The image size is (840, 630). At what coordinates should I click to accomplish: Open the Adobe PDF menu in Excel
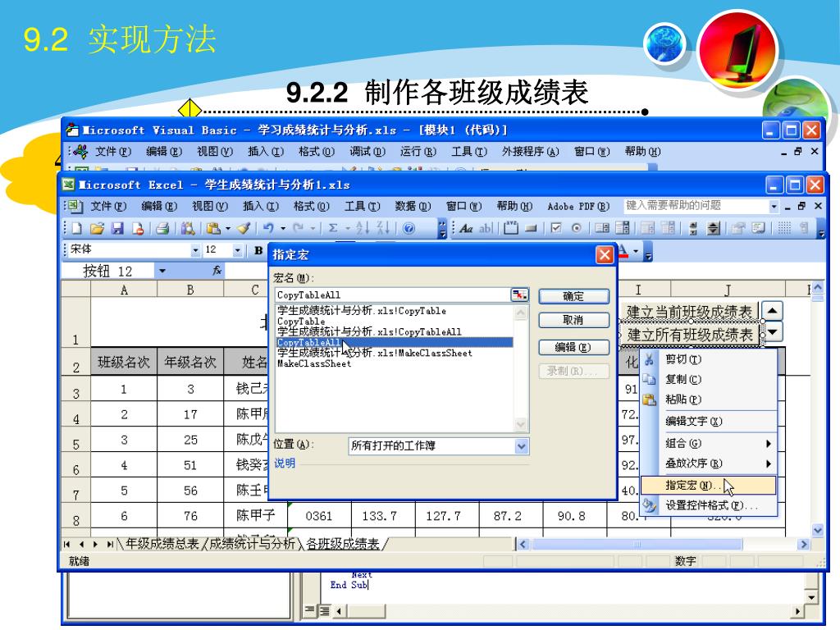coord(578,206)
